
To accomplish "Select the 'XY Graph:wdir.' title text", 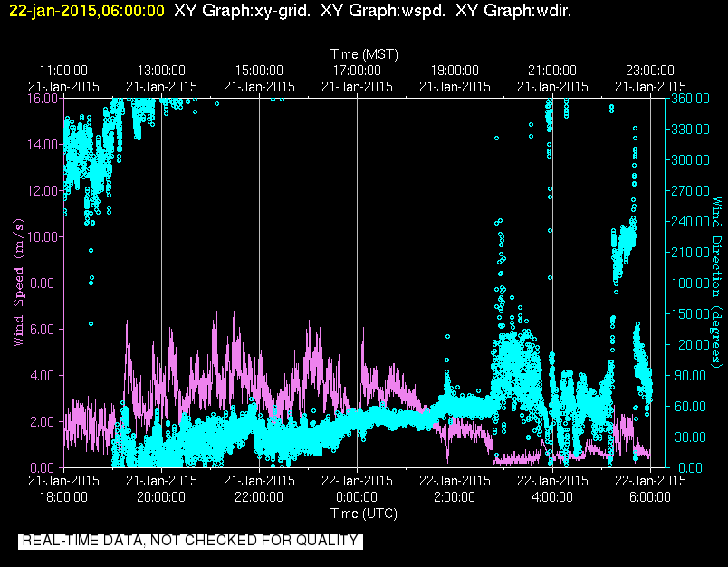I will pyautogui.click(x=513, y=11).
